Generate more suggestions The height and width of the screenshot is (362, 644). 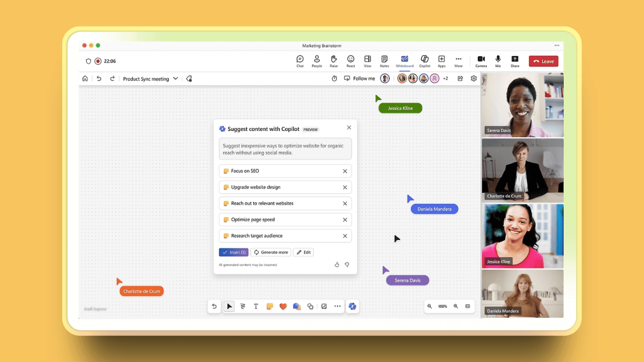(271, 252)
